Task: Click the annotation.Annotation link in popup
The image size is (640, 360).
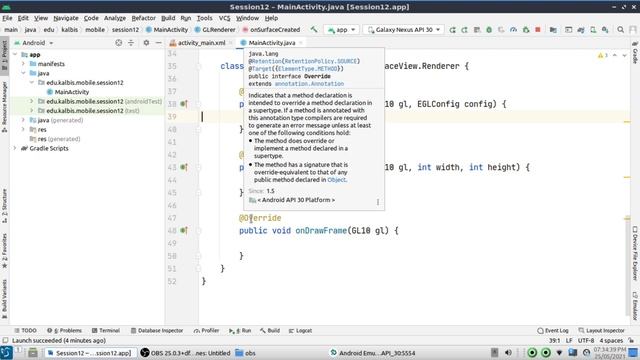Action: point(309,84)
